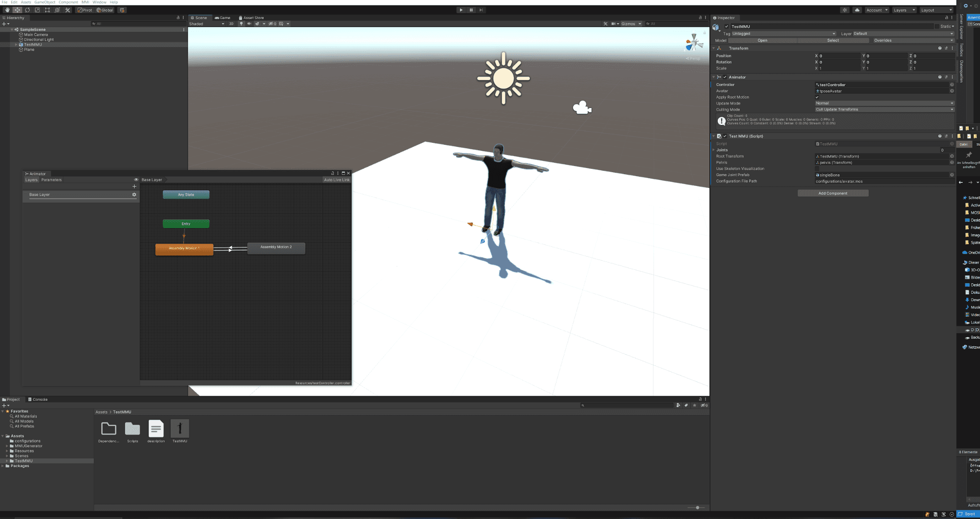Toggle scene audio speaker icon
Viewport: 980px width, 519px height.
click(249, 24)
